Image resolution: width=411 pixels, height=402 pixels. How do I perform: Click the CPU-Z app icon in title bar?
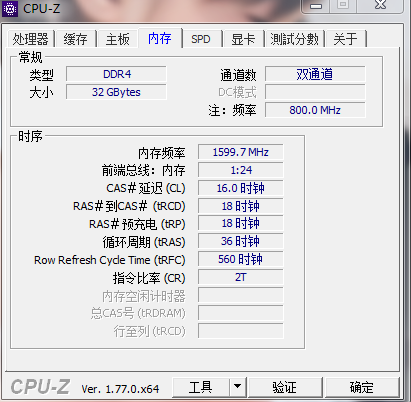(10, 8)
